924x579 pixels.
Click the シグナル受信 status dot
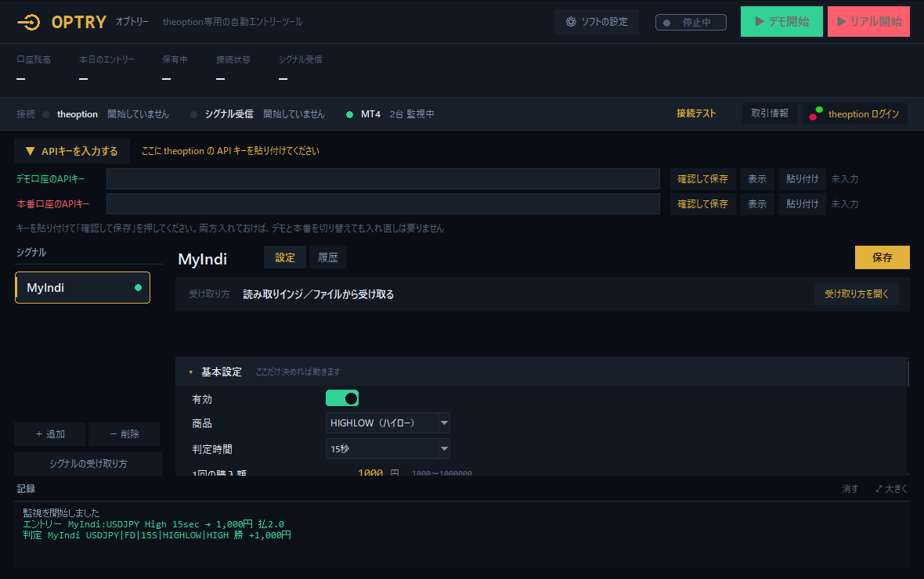coord(193,114)
